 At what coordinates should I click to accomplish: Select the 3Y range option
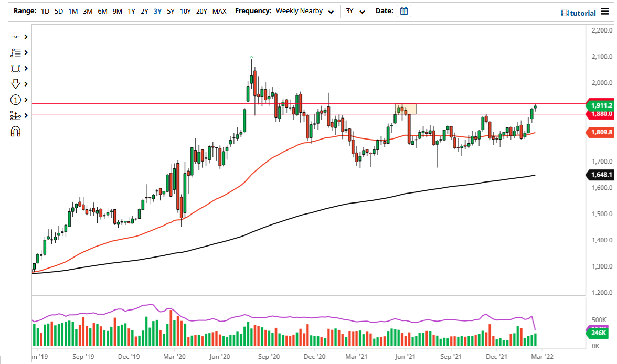pyautogui.click(x=157, y=10)
